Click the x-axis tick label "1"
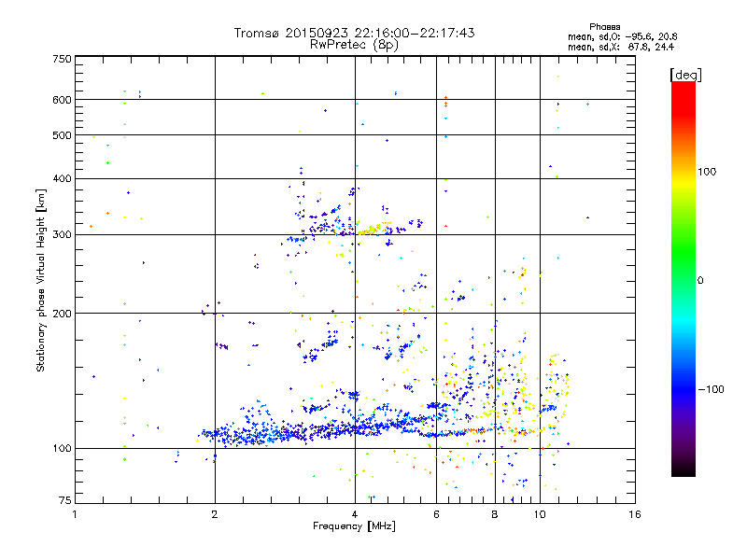747x560 pixels. pyautogui.click(x=75, y=514)
